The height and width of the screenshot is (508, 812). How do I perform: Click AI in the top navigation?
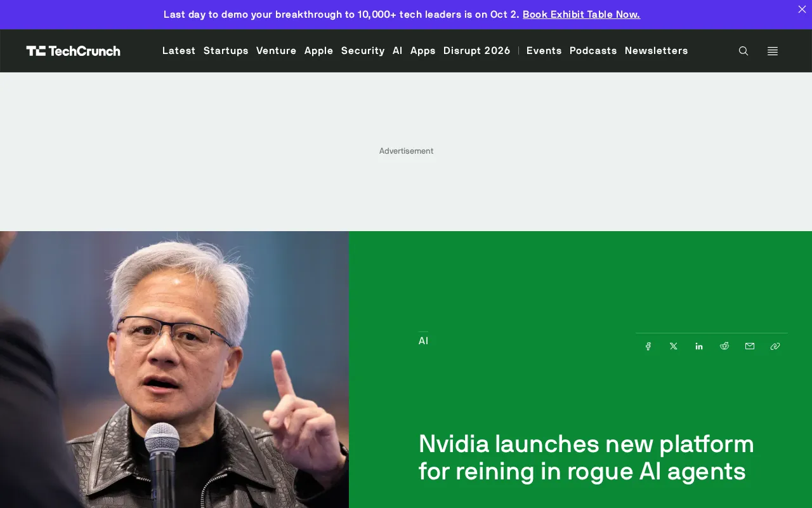[398, 51]
